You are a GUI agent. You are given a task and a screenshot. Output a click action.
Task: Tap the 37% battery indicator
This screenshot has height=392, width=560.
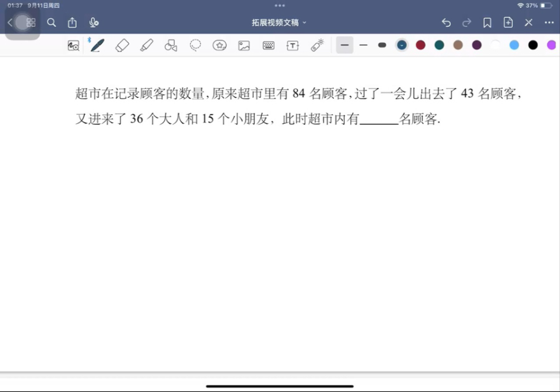tap(539, 6)
